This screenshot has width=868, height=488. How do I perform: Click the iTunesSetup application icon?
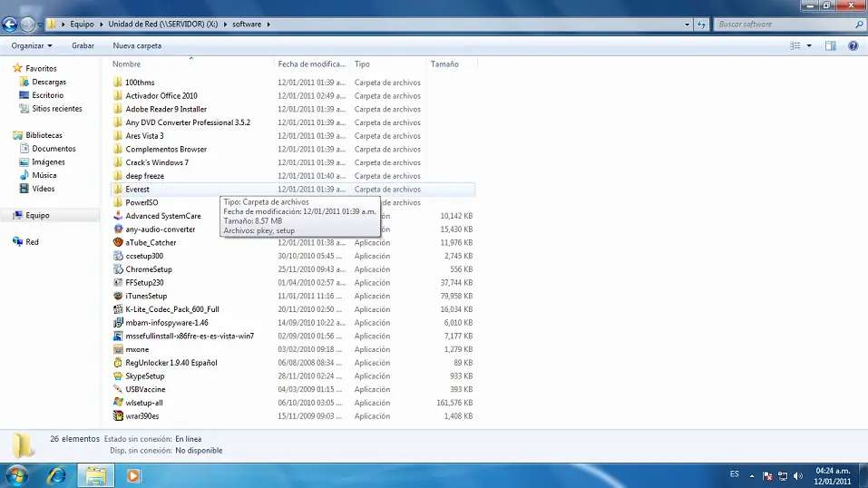(118, 296)
